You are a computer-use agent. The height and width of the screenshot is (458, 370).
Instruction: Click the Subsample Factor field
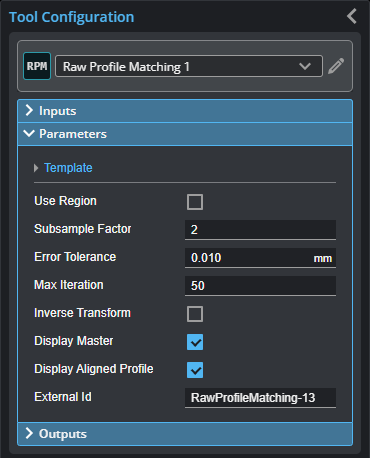click(260, 230)
